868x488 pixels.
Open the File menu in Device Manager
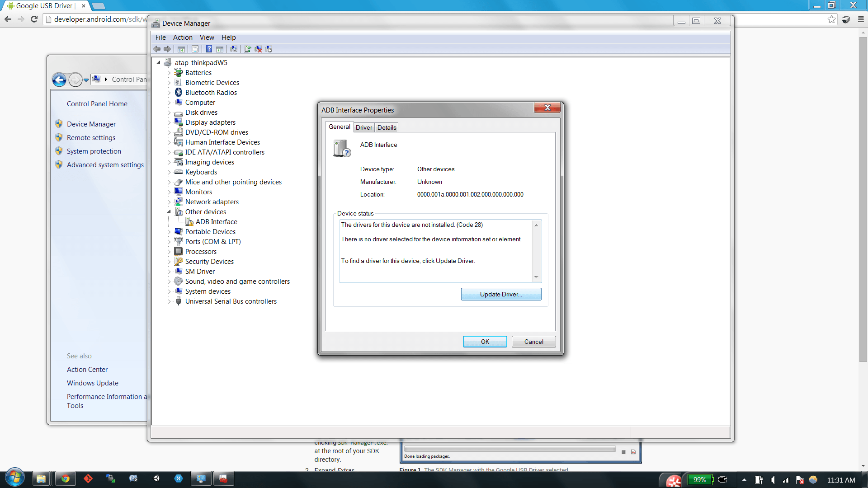160,37
